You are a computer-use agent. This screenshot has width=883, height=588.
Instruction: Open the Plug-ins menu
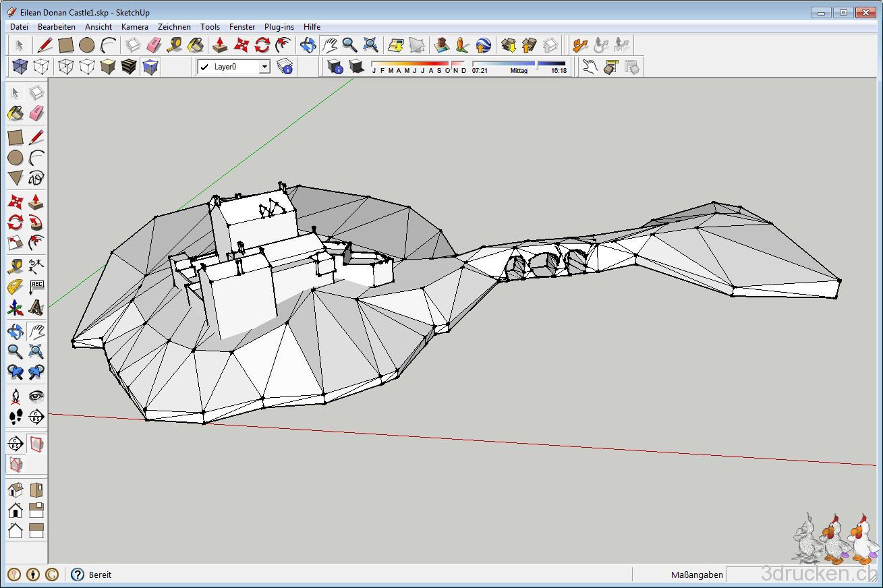click(279, 27)
